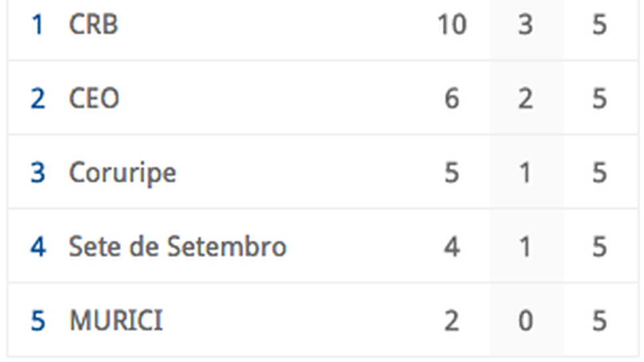Select rank number 3 in standings
This screenshot has height=362, width=644.
[x=38, y=173]
